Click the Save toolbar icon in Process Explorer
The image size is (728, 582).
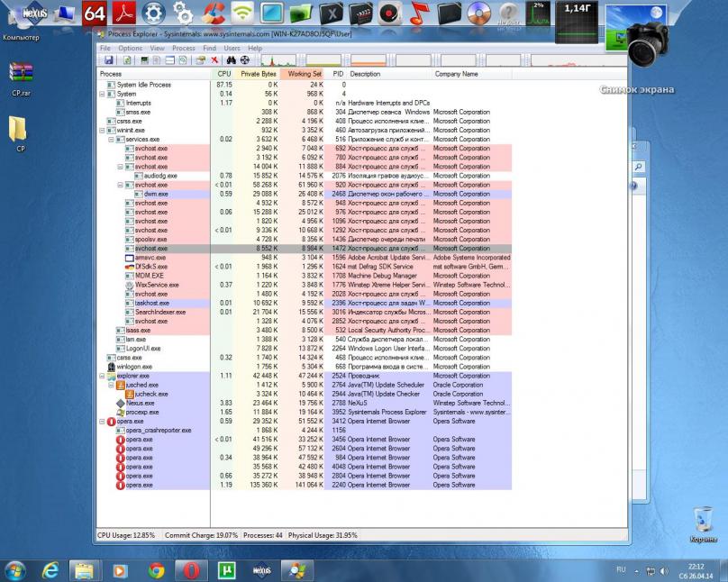click(x=109, y=59)
